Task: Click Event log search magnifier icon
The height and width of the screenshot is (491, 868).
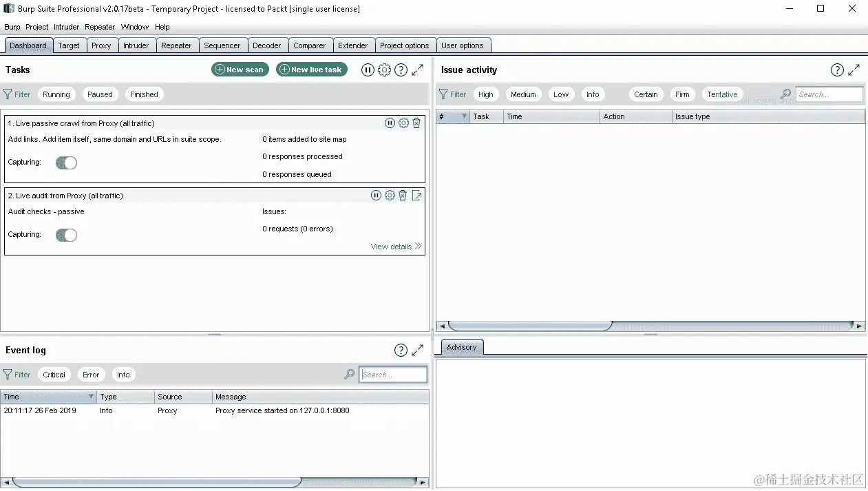Action: click(350, 375)
